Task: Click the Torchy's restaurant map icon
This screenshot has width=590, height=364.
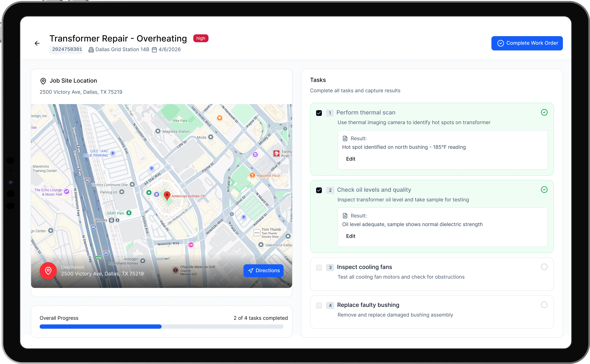Action: pos(276,153)
